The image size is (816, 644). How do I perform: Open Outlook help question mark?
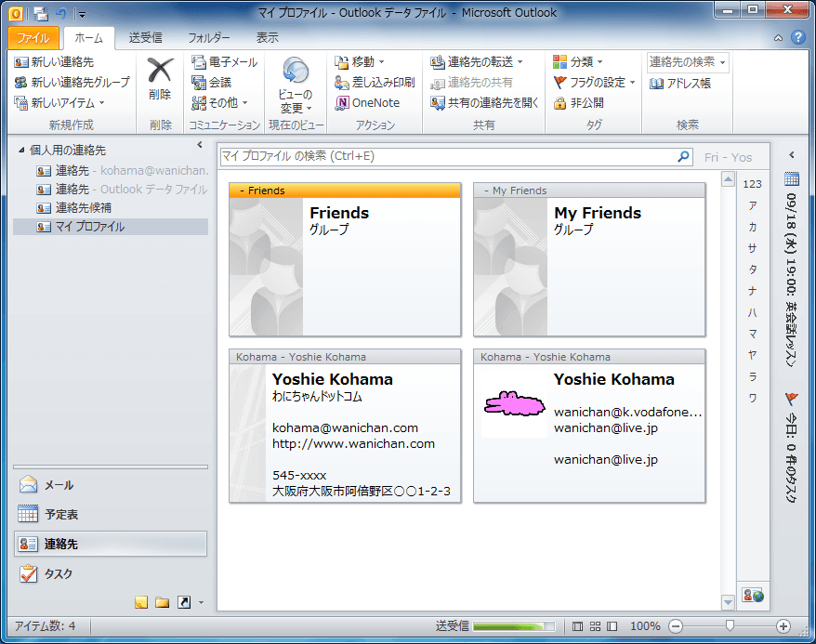pyautogui.click(x=797, y=37)
